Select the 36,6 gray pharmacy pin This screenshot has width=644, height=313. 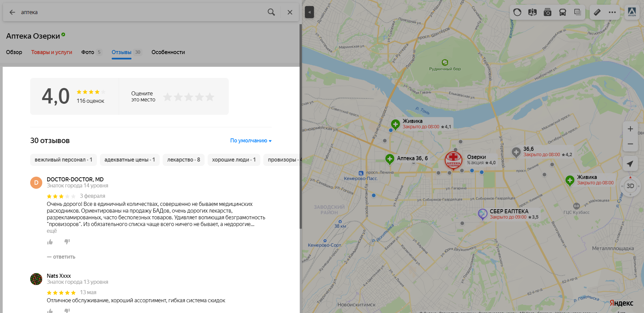[x=516, y=152]
